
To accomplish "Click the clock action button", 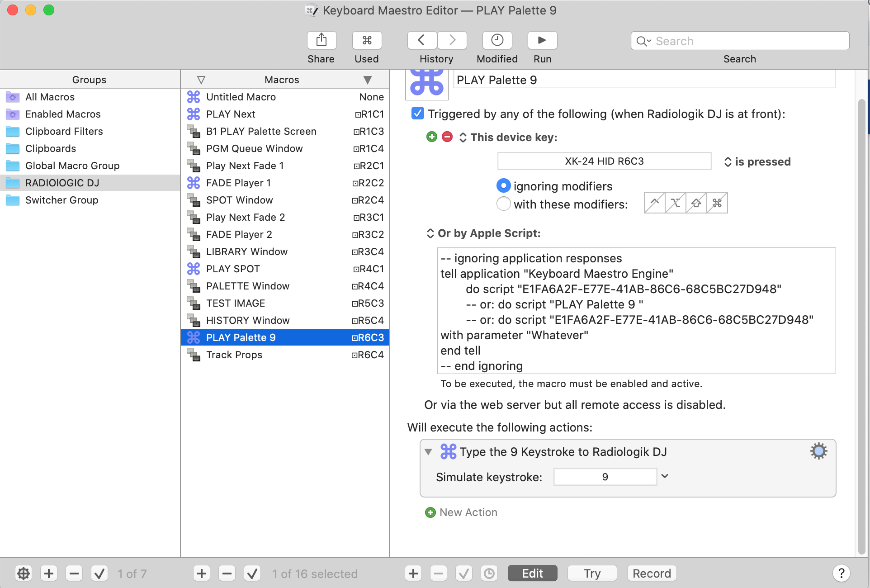I will point(489,574).
